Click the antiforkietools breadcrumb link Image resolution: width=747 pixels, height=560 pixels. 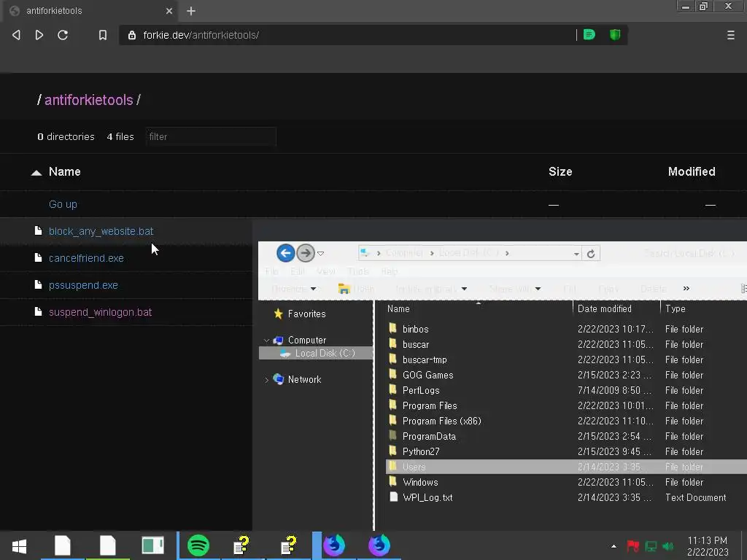coord(88,100)
